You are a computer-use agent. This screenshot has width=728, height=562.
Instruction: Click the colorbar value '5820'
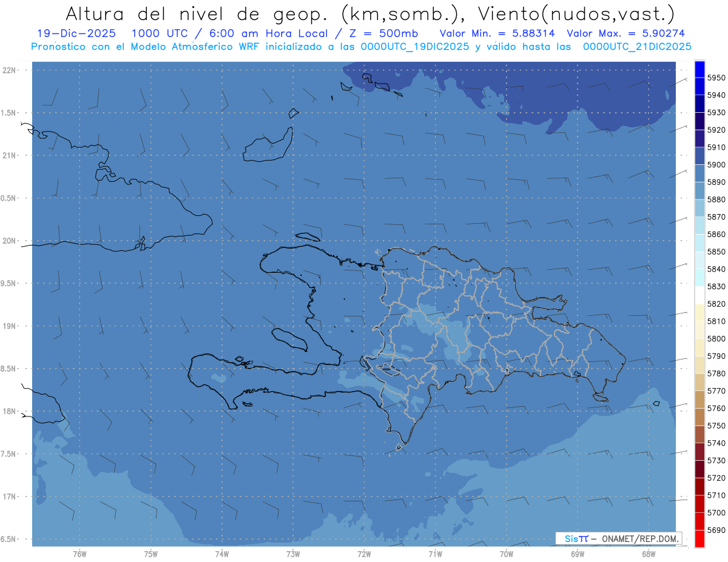coord(716,304)
